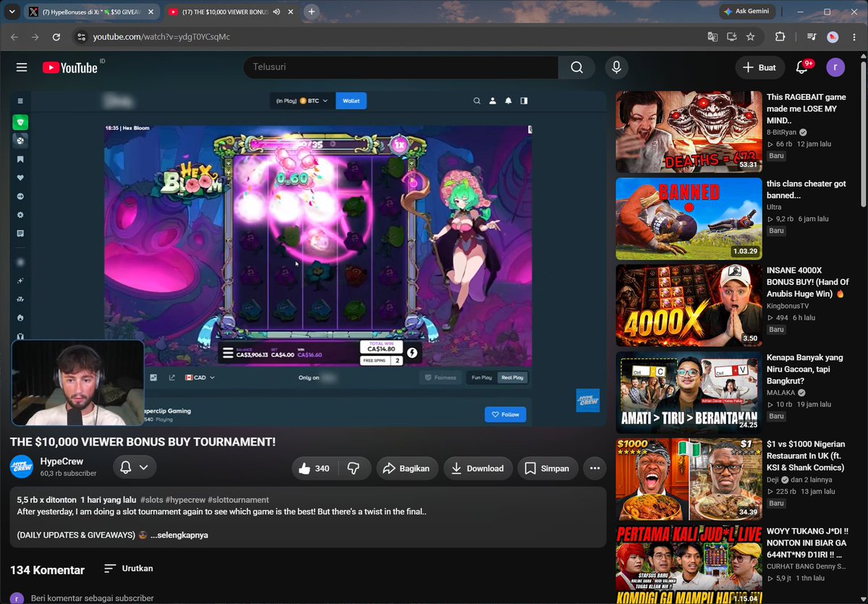The width and height of the screenshot is (868, 604).
Task: Share the video using Bagikan
Action: [407, 468]
